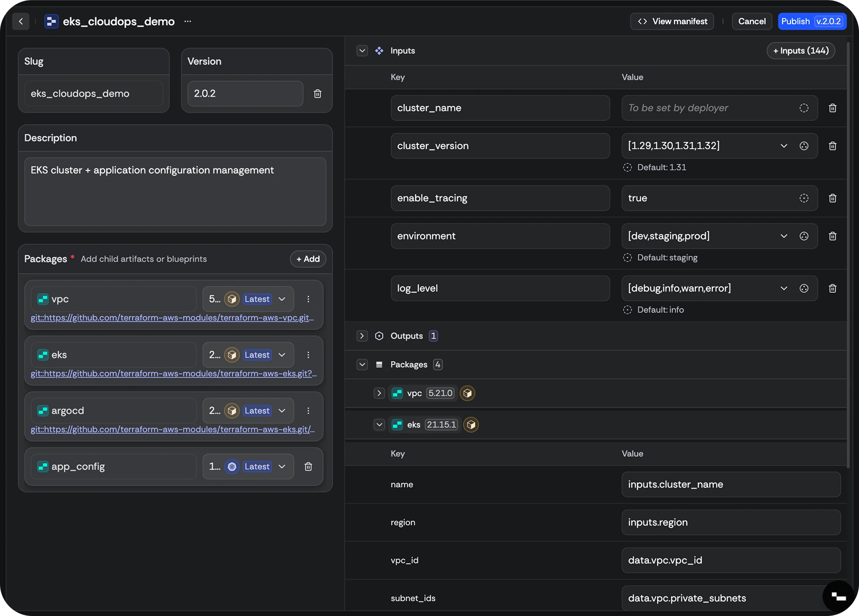Click the dashed-circle icon in the cluster_name value
Viewport: 859px width, 616px height.
click(804, 108)
